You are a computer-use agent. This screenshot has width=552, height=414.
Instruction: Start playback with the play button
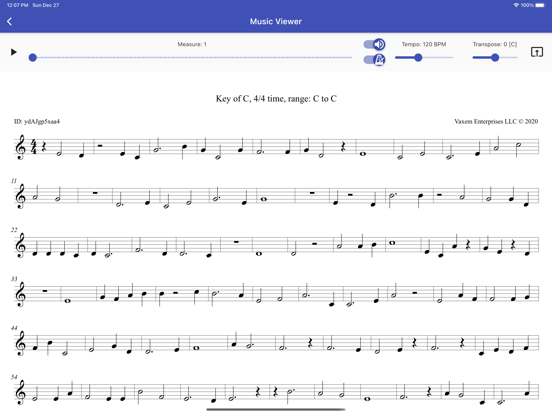[x=14, y=52]
